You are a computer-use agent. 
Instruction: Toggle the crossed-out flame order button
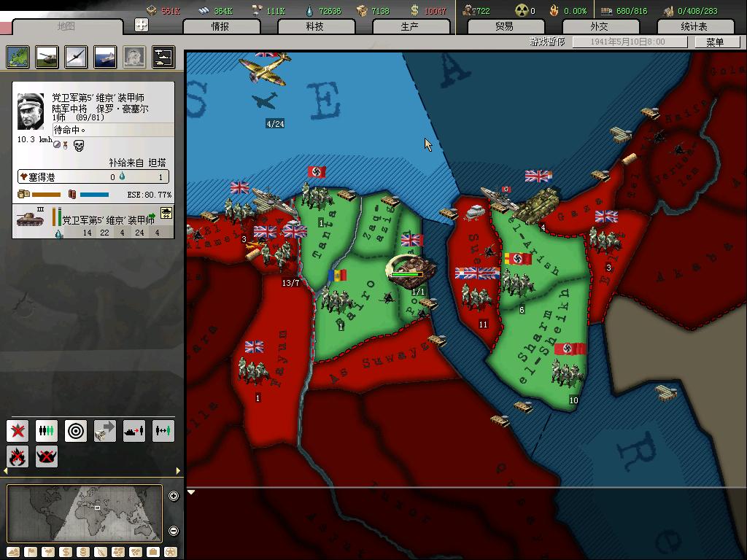pyautogui.click(x=18, y=456)
